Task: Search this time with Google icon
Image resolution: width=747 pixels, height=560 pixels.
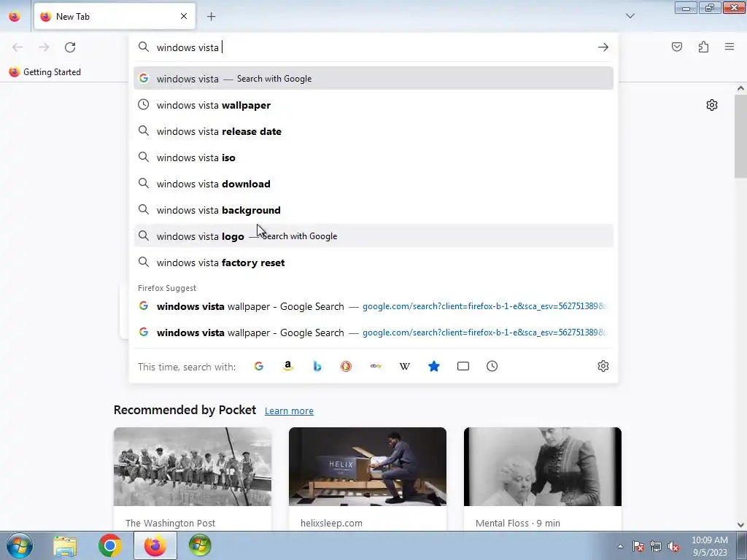Action: pyautogui.click(x=259, y=366)
